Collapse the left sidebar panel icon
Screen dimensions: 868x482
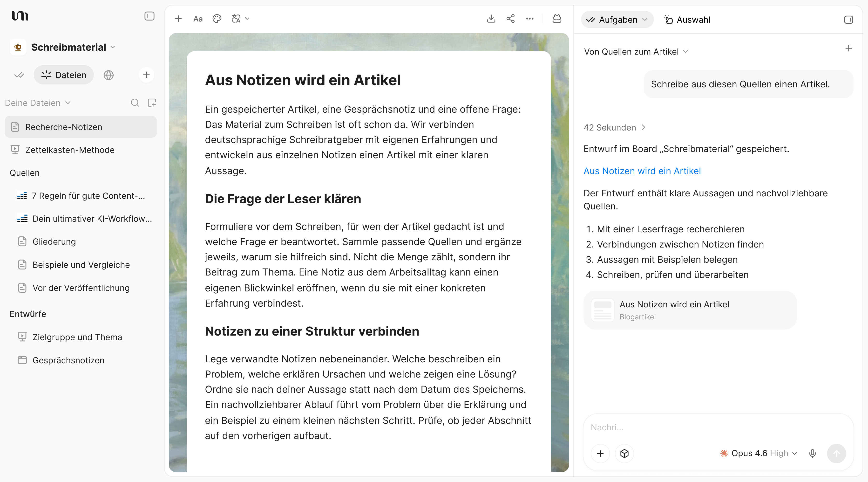click(149, 16)
